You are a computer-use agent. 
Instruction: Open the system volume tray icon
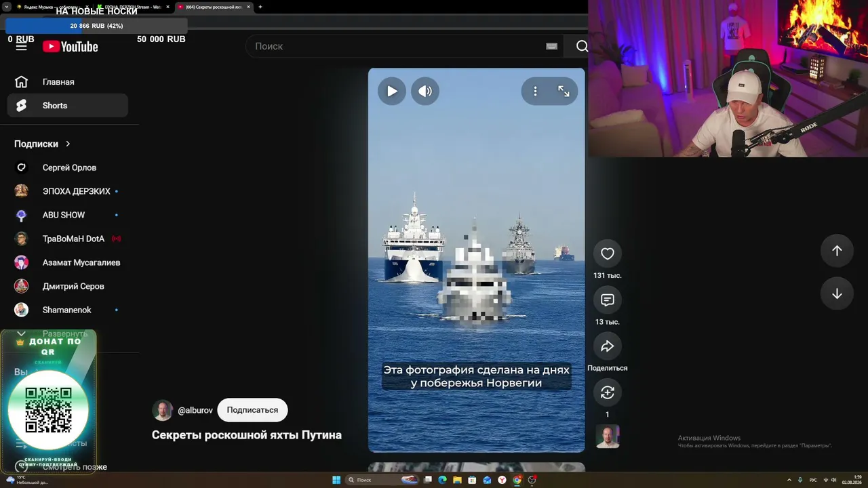(834, 480)
